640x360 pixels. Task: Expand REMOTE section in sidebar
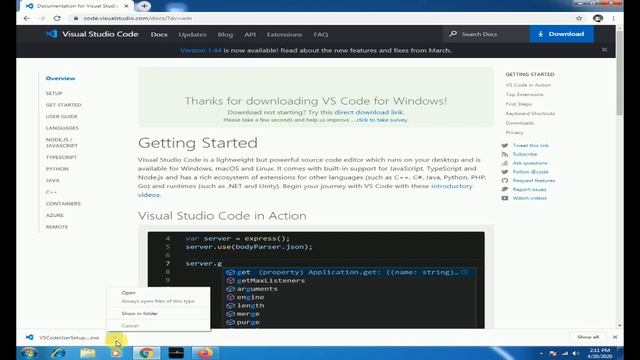coord(57,227)
